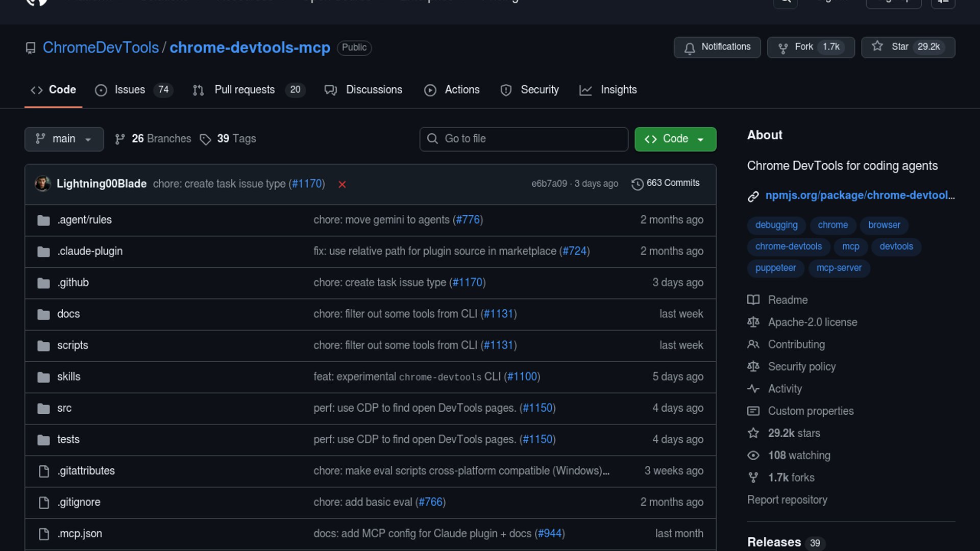
Task: Expand the green Code dropdown button
Action: (x=675, y=139)
